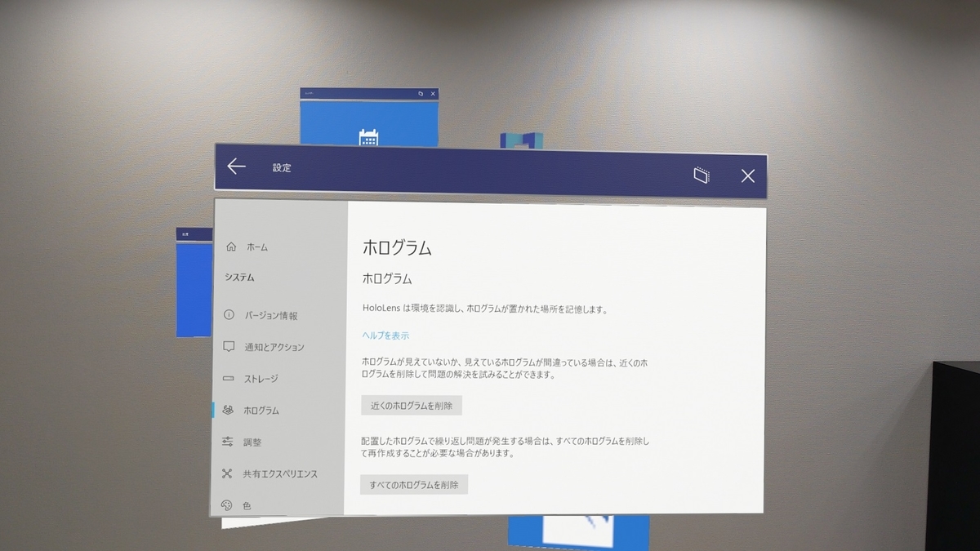Click the 設定 title text in title bar

point(282,167)
